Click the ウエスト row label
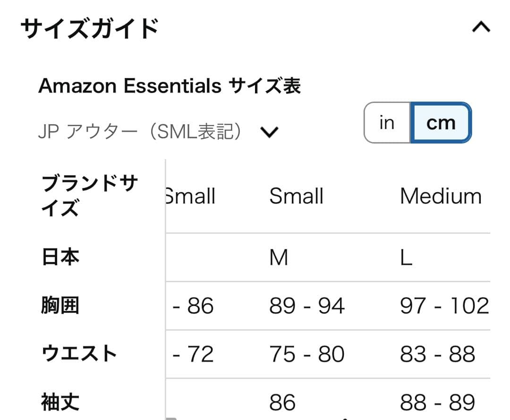The width and height of the screenshot is (510, 420). [79, 354]
